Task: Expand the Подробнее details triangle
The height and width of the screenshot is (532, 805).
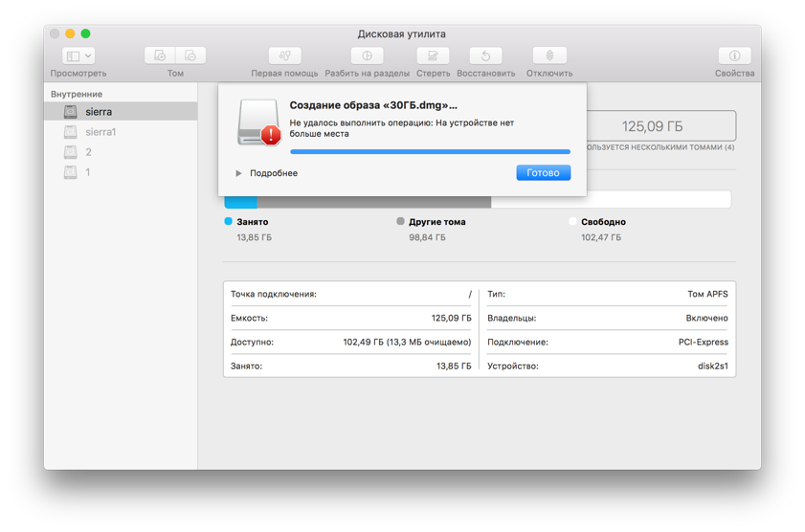Action: (x=238, y=173)
